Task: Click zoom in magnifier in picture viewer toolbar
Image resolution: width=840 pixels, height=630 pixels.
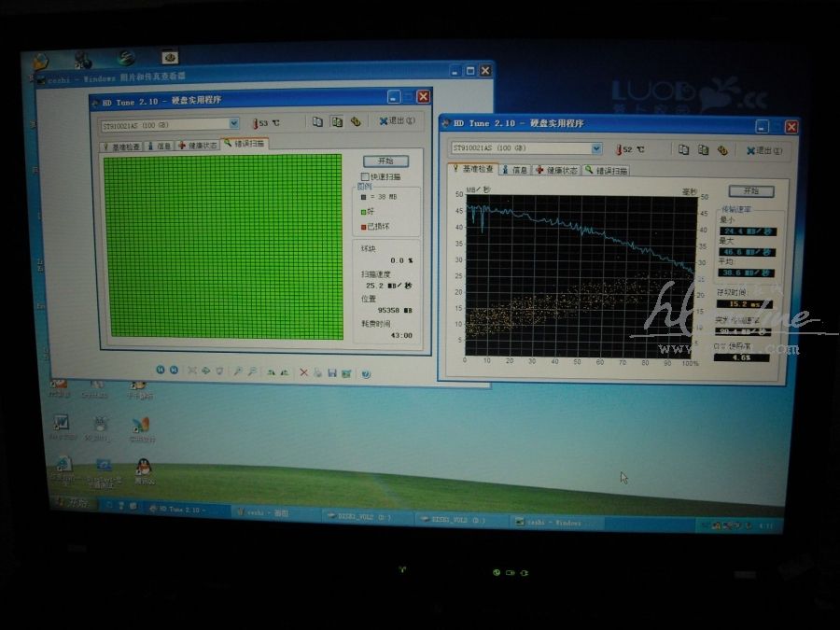Action: click(x=238, y=371)
